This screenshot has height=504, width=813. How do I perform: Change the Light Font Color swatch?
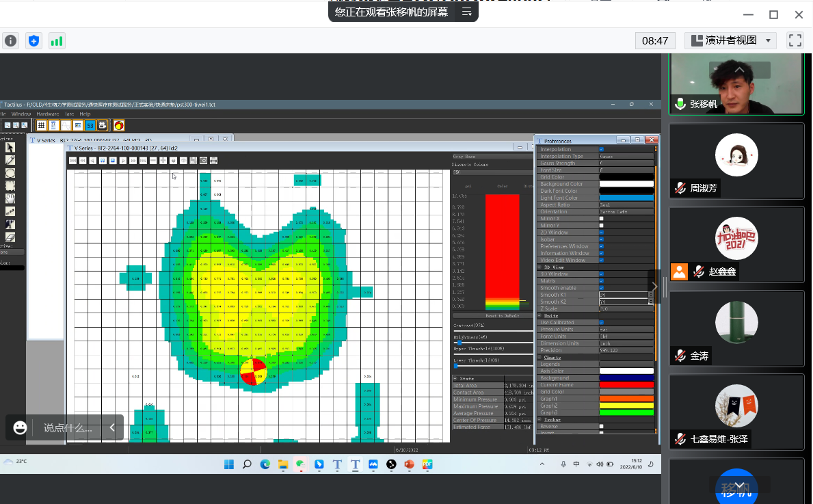point(626,198)
